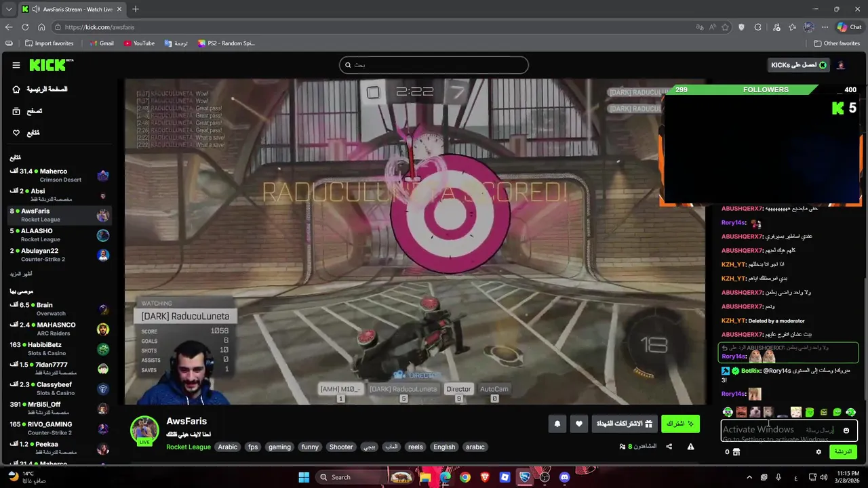Screen dimensions: 868x488
Task: Show hidden system tray icons
Action: 749,477
